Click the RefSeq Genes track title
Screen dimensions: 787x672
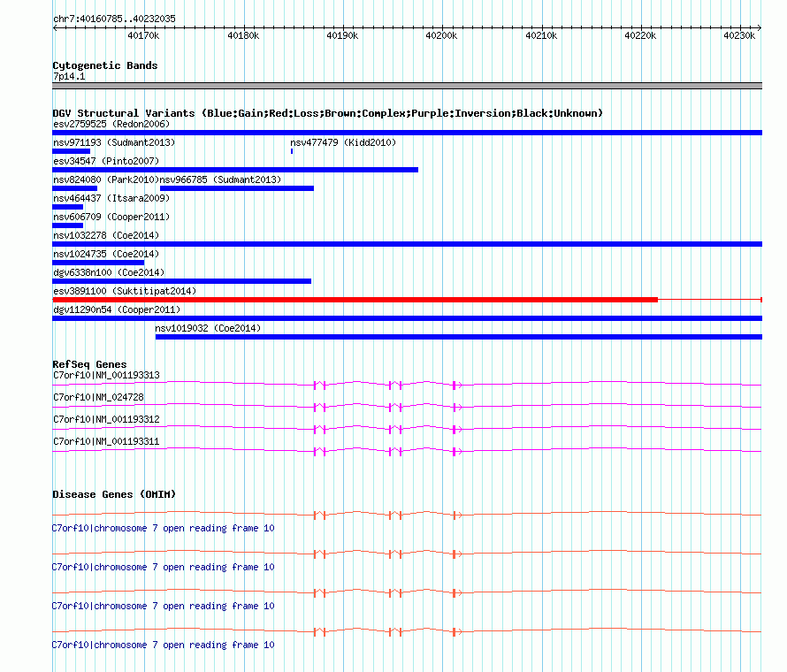89,364
